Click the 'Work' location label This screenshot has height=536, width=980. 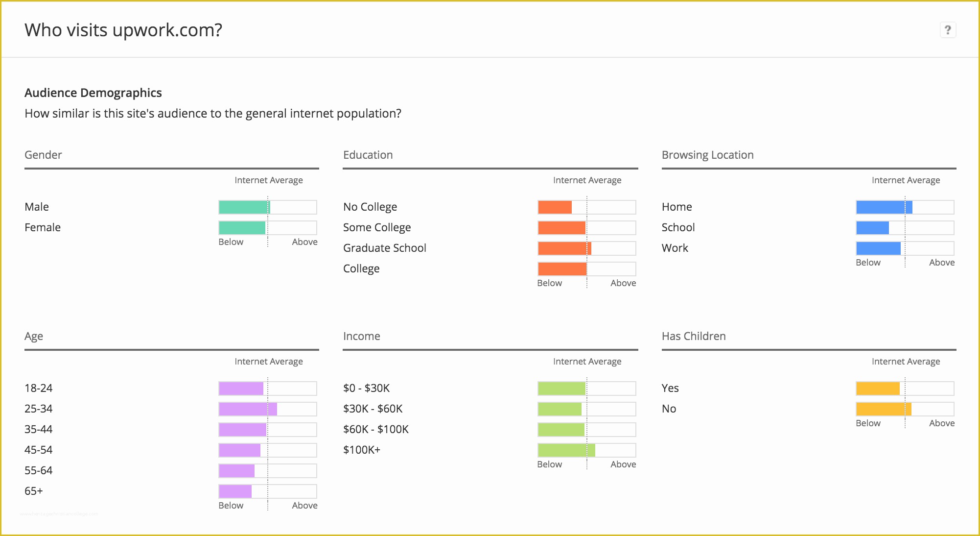pos(675,248)
